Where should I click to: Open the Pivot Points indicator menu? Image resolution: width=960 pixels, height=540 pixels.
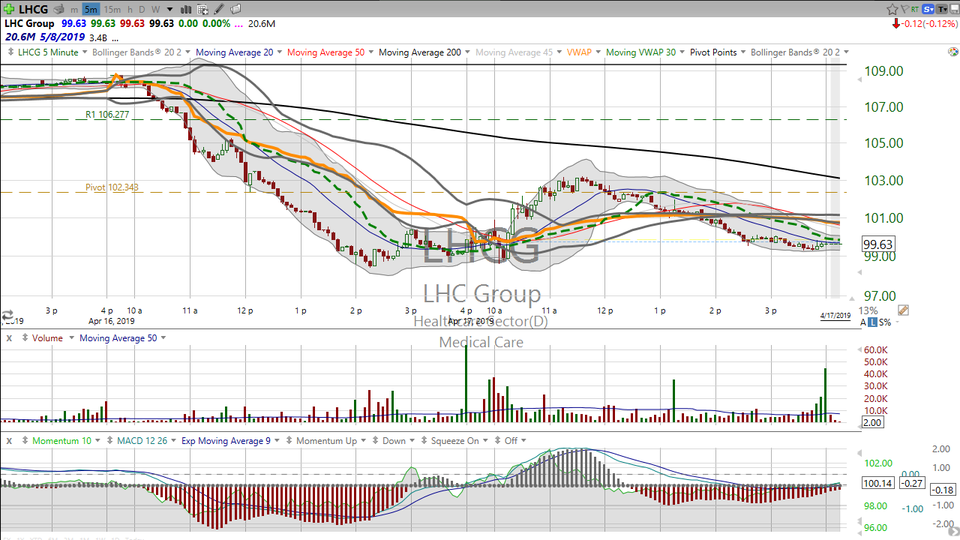(x=718, y=53)
